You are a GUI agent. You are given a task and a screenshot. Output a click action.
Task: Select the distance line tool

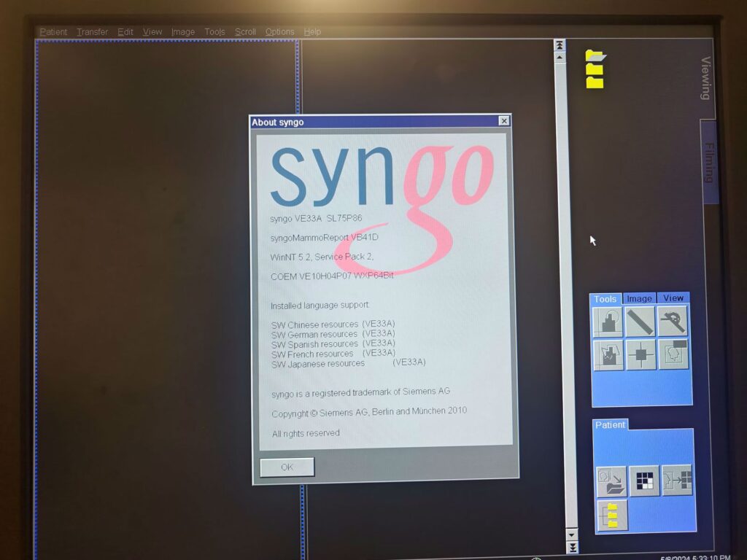pyautogui.click(x=640, y=322)
